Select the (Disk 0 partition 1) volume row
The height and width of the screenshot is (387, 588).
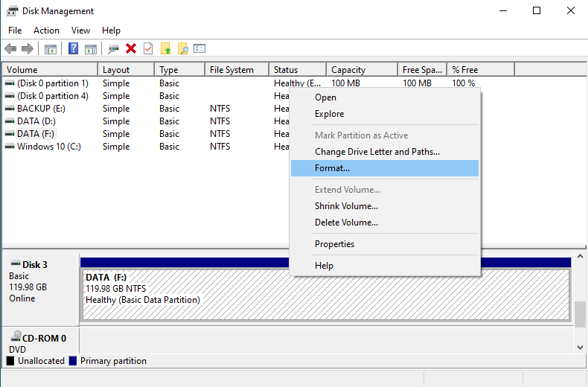[x=53, y=83]
